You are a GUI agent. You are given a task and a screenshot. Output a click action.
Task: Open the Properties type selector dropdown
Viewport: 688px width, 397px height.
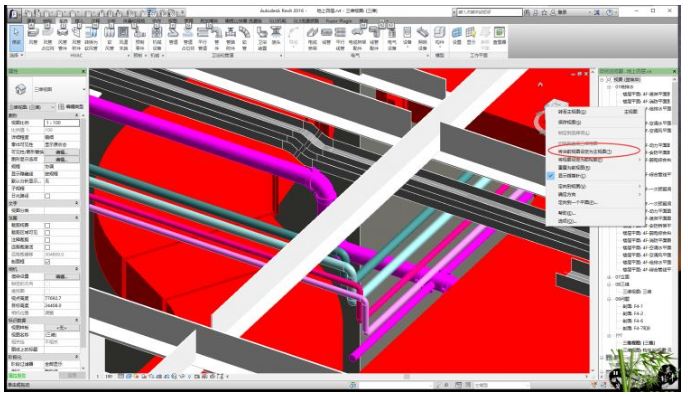tap(47, 89)
